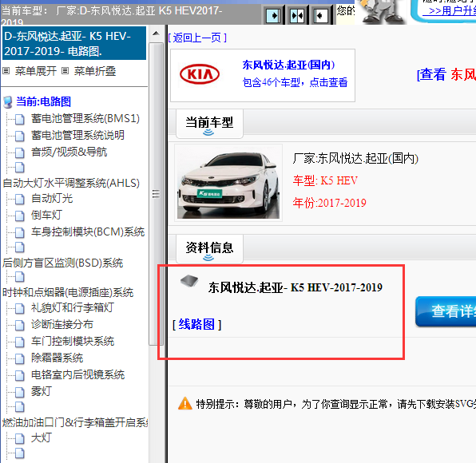This screenshot has height=463, width=476.
Task: Open 音频/视频&导航 tree entry
Action: click(69, 152)
